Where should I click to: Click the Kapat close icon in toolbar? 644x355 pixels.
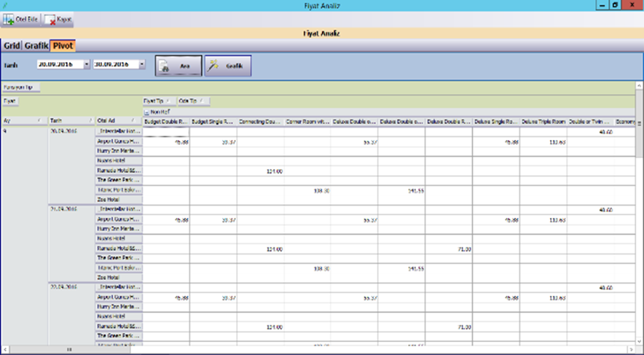click(x=50, y=20)
